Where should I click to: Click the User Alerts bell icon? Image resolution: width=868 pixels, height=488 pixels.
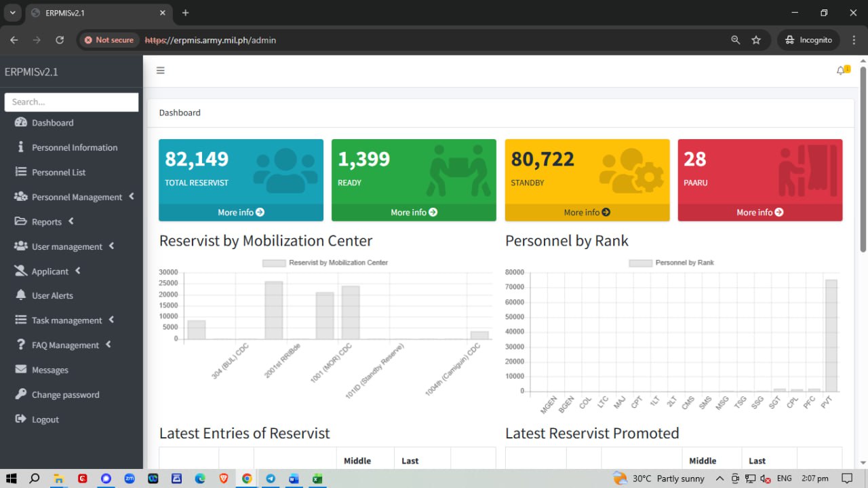point(20,295)
